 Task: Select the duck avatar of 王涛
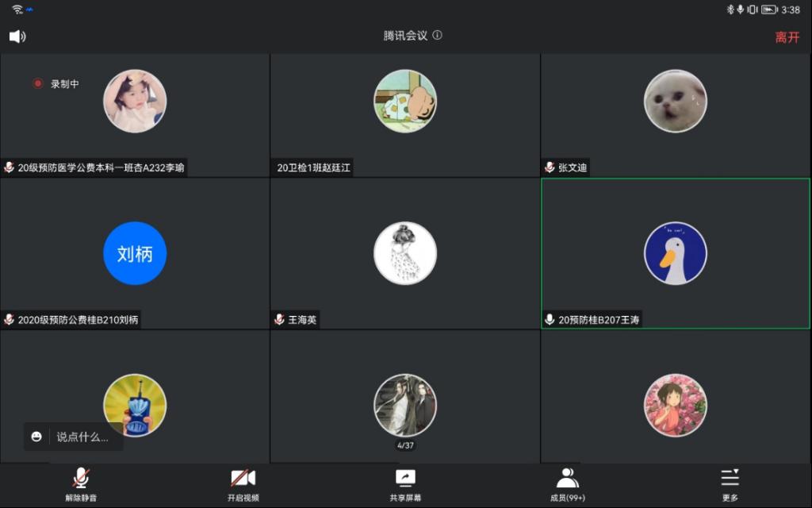pyautogui.click(x=675, y=253)
